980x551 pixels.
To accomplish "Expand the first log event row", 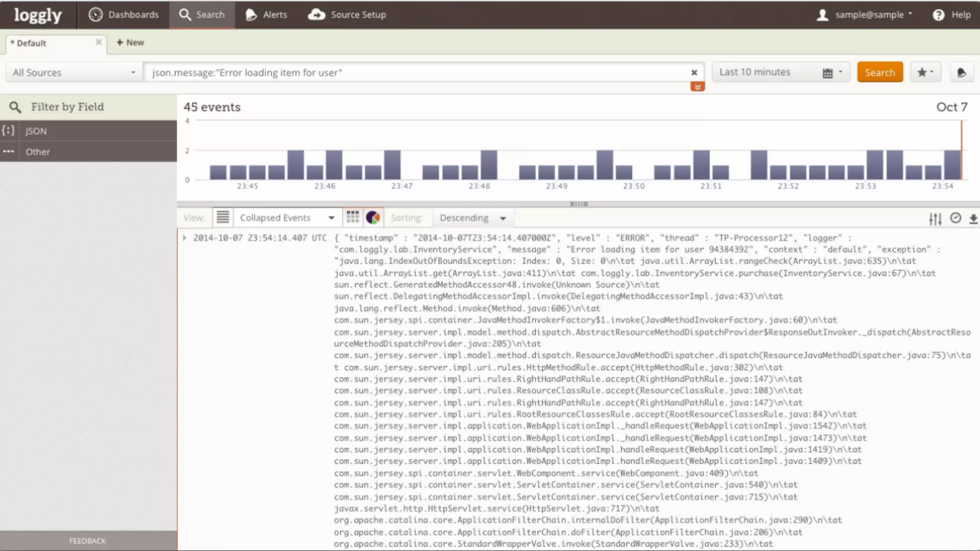I will (184, 238).
